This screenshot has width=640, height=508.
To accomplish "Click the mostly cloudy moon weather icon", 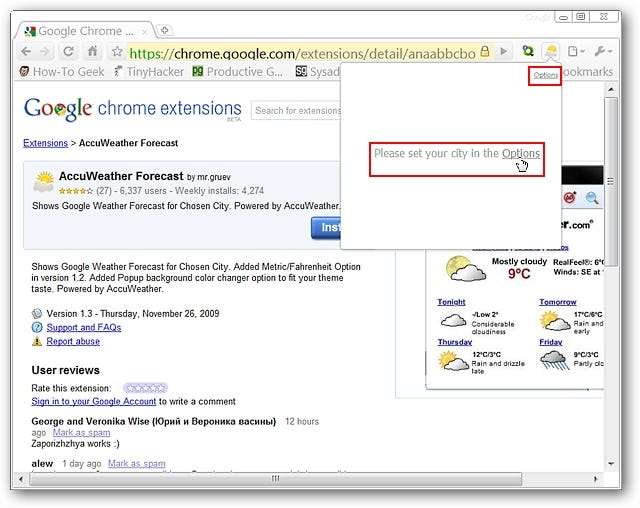I will point(466,268).
